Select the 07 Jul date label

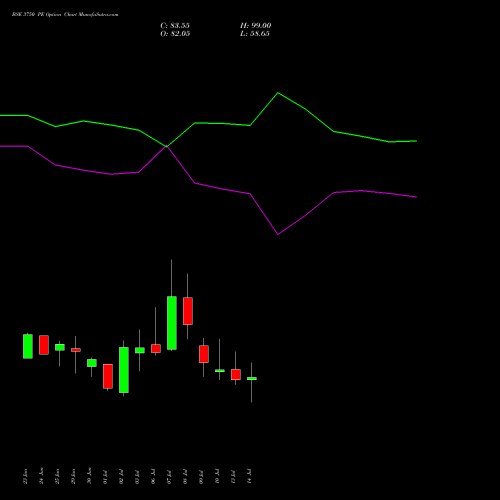pos(169,476)
